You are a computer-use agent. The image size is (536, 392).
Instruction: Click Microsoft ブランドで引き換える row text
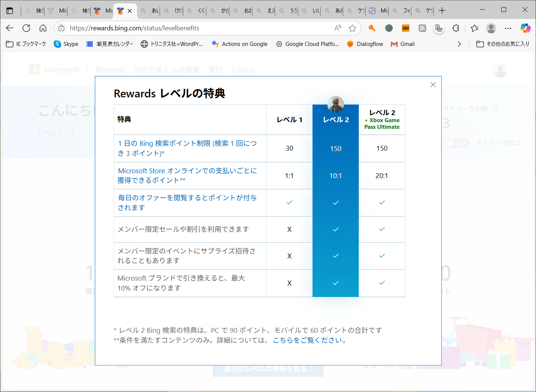pos(181,283)
